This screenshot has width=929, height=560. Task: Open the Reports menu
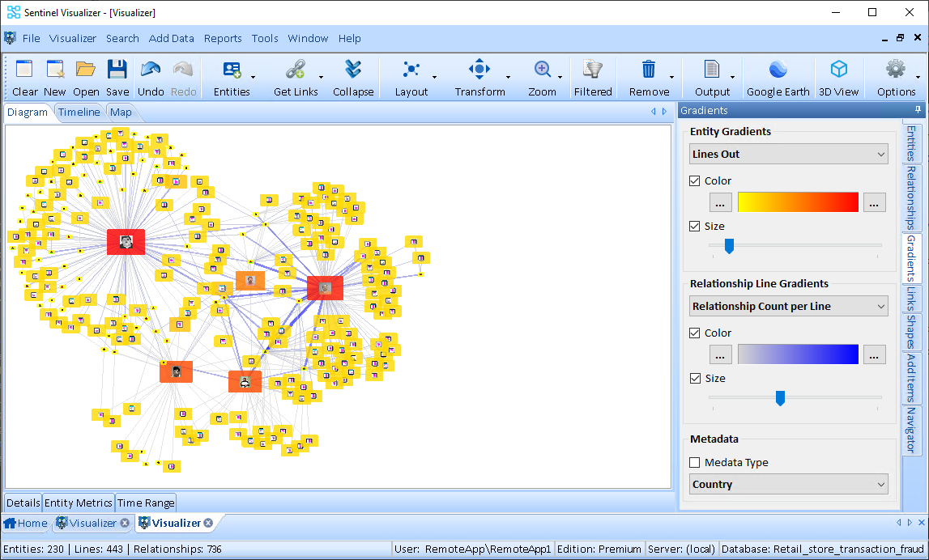pos(223,38)
